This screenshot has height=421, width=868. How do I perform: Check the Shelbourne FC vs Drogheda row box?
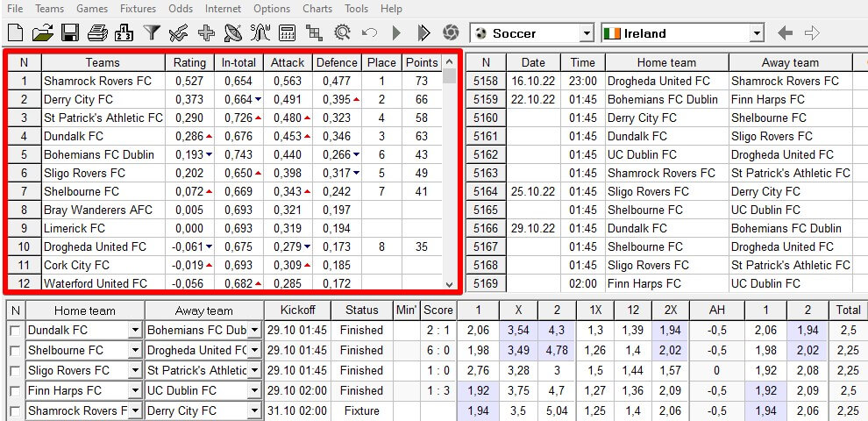pos(14,351)
